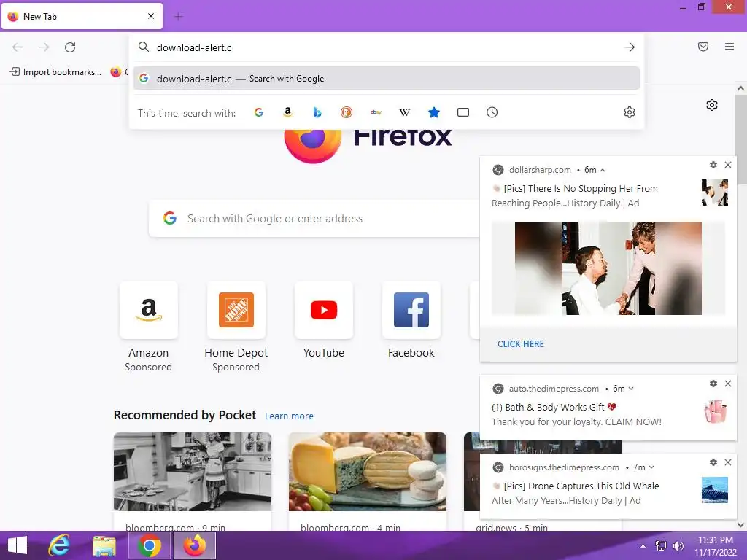Screen dimensions: 747x560
Task: Open the Firefox hamburger menu
Action: [x=729, y=47]
